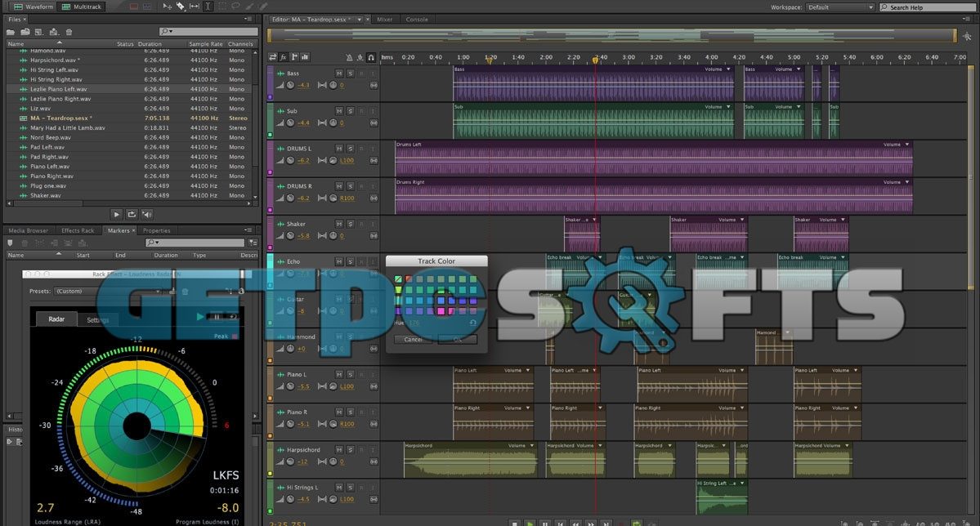Mute the Bass track
This screenshot has width=980, height=526.
coord(338,73)
